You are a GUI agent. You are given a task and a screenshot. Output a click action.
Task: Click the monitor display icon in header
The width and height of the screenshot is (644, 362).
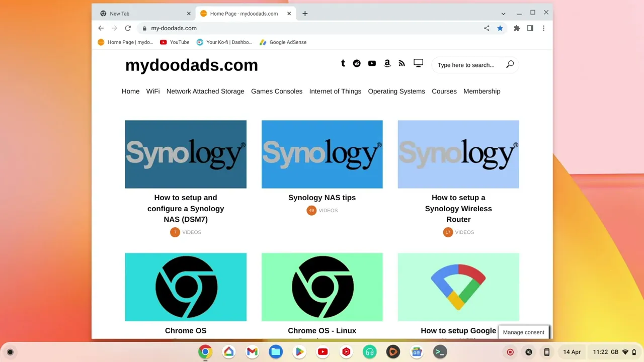418,63
